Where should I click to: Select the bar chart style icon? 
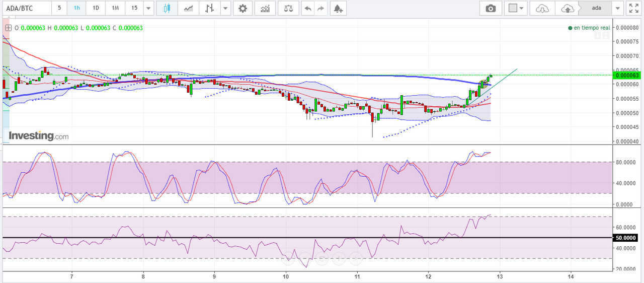[x=210, y=8]
